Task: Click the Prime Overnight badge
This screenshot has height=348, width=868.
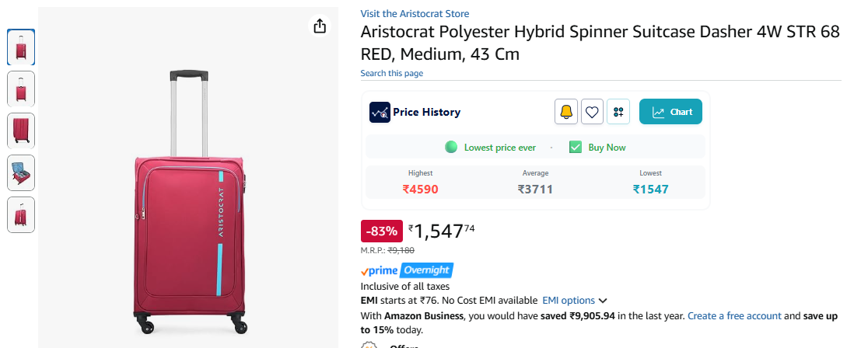Action: point(407,270)
